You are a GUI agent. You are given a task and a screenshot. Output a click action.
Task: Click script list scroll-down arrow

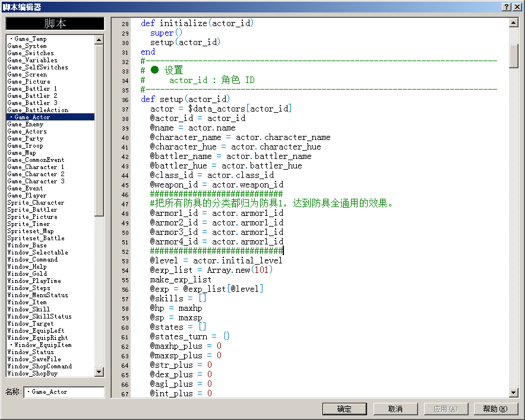pyautogui.click(x=99, y=371)
